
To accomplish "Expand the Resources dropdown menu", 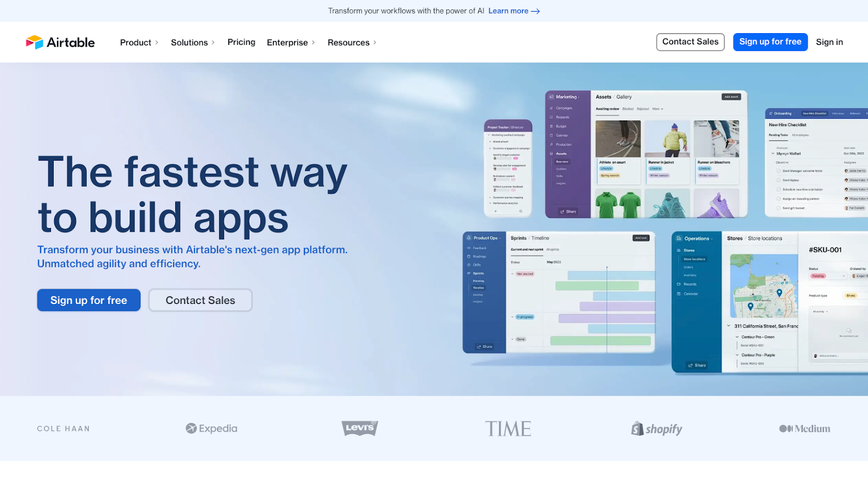I will click(x=352, y=42).
